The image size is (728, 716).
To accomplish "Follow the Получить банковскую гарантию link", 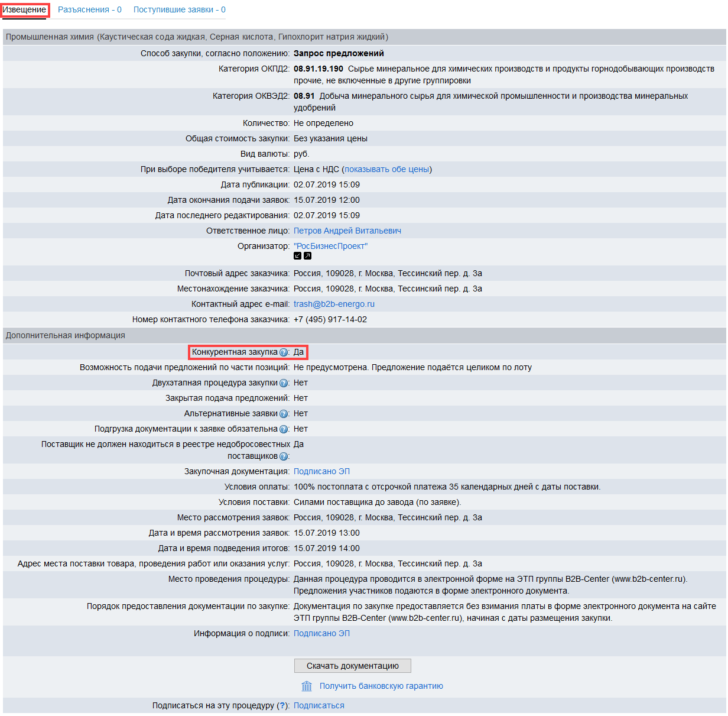I will pos(381,686).
